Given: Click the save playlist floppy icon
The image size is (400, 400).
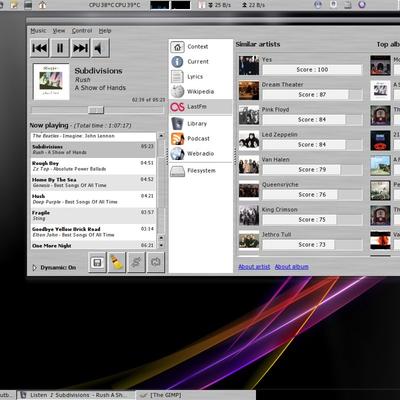Looking at the screenshot, I should (x=97, y=263).
